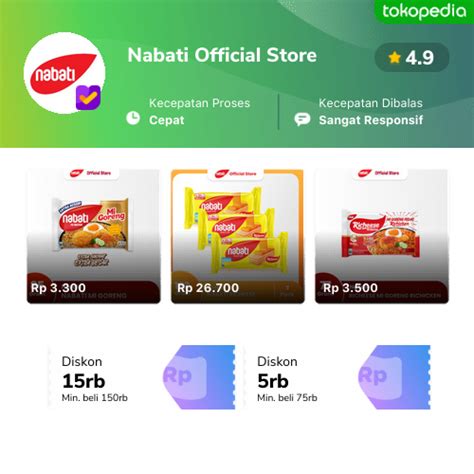Click the clock icon beside Kecepatan Proses
Screen dimensions: 474x474
(x=133, y=118)
